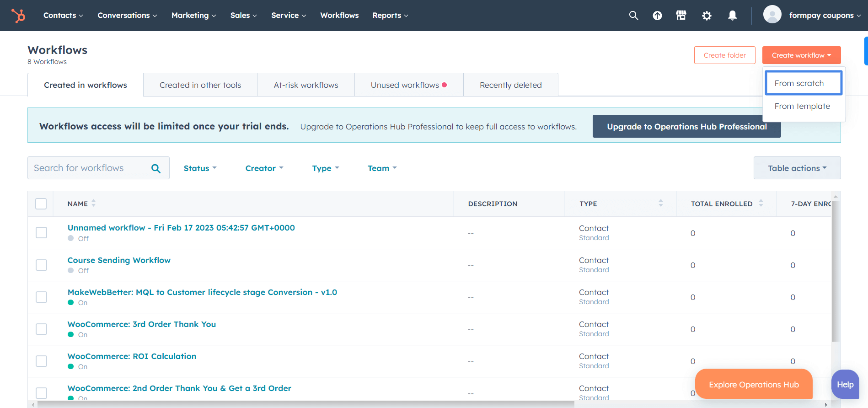Viewport: 868px width, 408px height.
Task: Click the 7-Day Enrolled column header
Action: coord(811,204)
